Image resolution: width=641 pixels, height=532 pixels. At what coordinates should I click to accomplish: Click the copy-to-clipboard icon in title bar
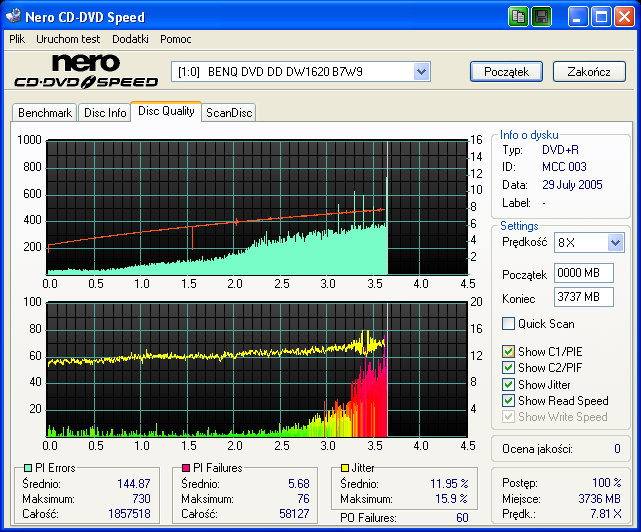518,17
